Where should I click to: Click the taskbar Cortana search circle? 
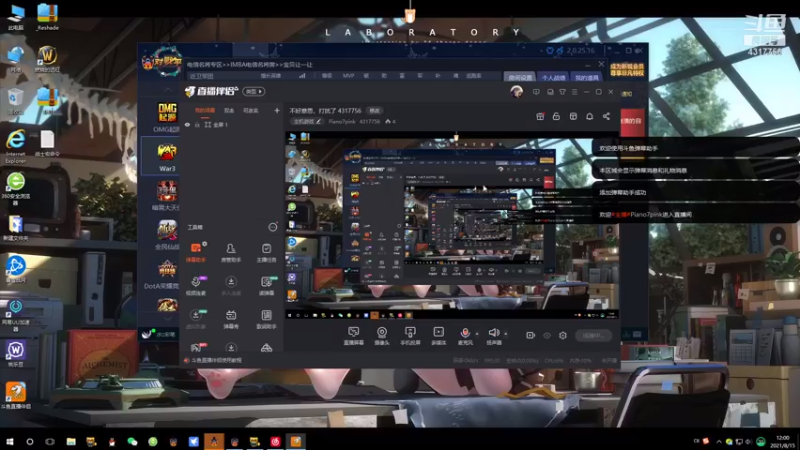30,441
